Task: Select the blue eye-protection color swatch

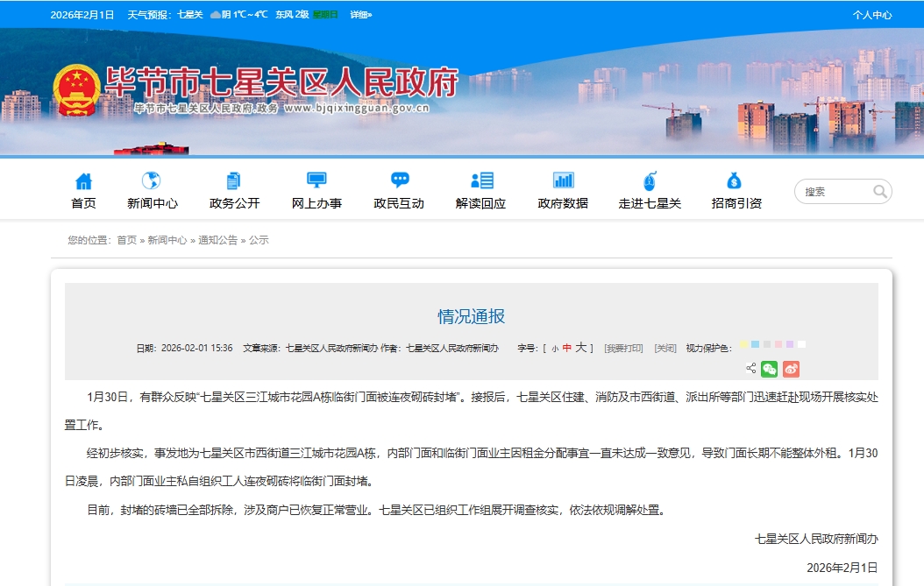Action: (x=755, y=345)
